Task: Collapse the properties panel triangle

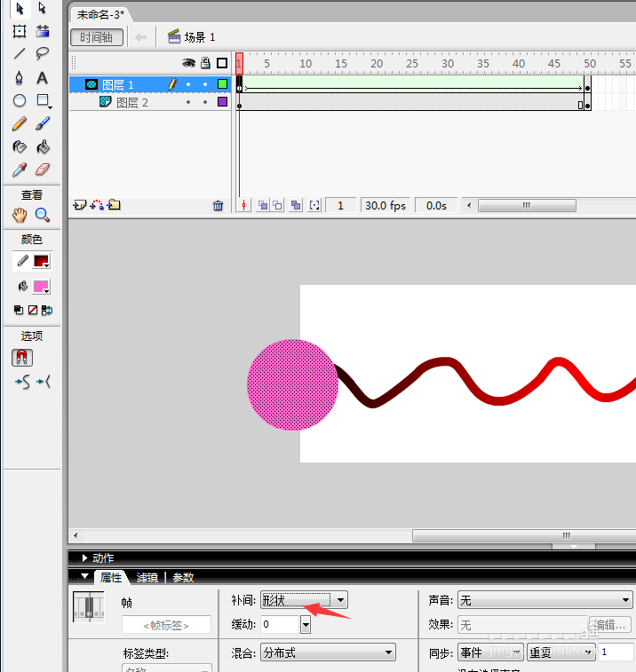Action: pos(85,576)
